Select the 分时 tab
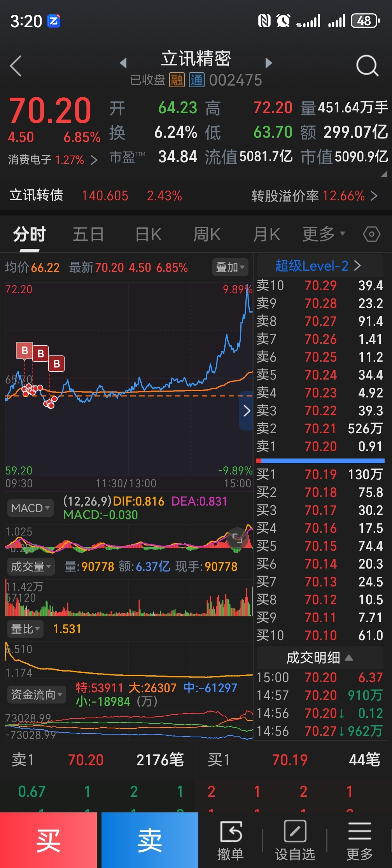Image resolution: width=392 pixels, height=868 pixels. coord(30,234)
